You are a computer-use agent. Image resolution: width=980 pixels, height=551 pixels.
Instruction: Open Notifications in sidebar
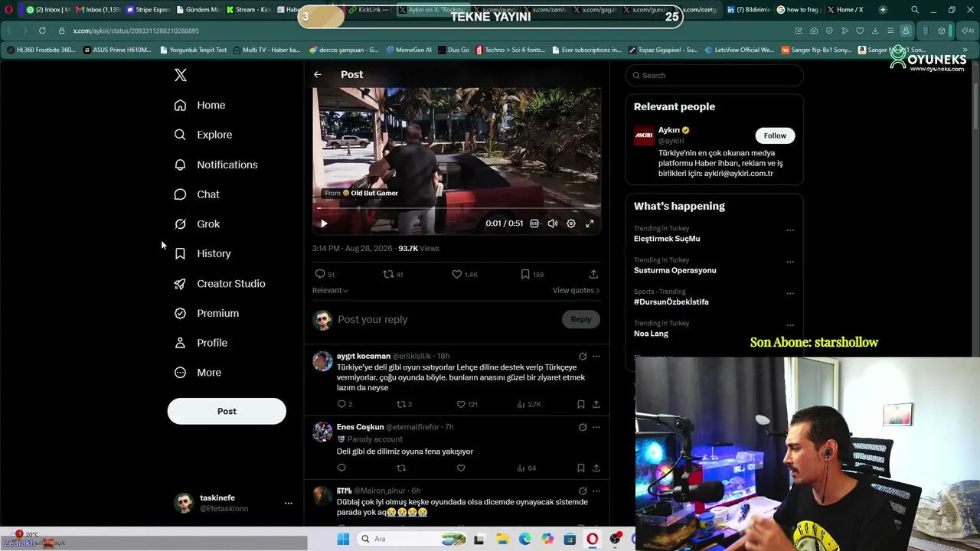tap(216, 165)
